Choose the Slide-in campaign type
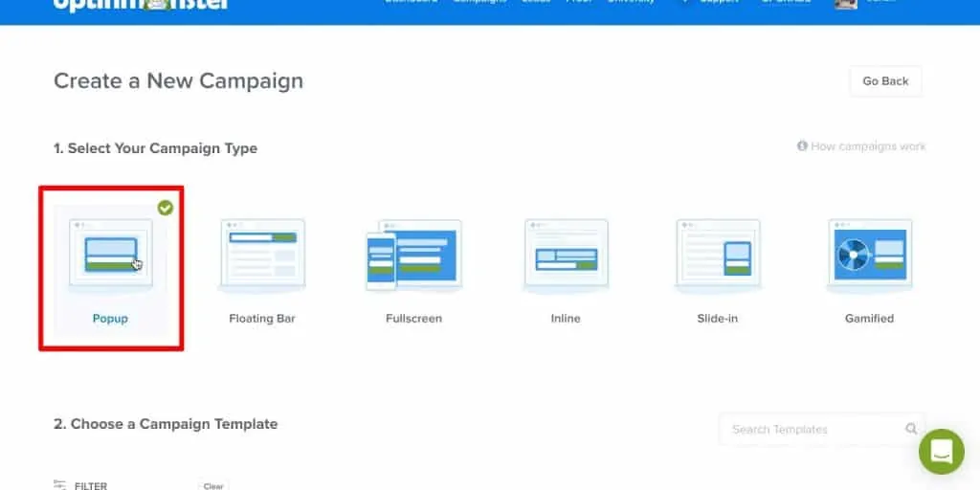 718,269
